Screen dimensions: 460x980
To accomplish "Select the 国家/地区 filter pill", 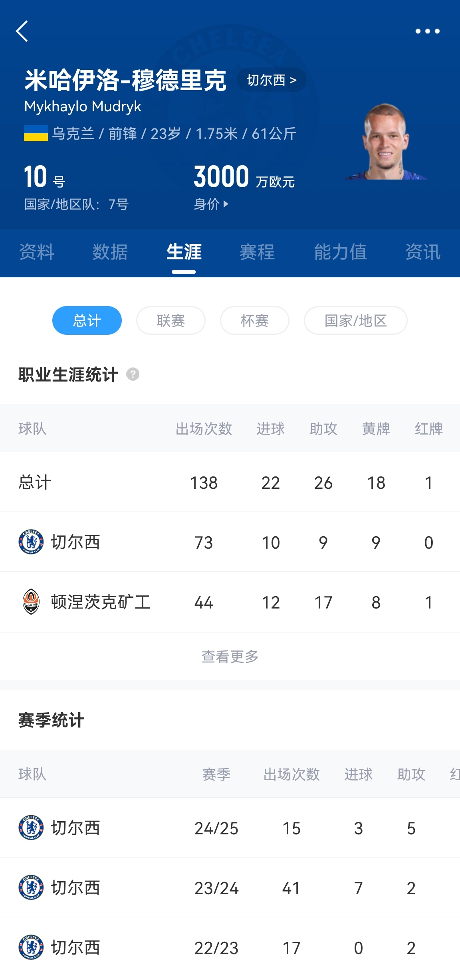I will 355,320.
